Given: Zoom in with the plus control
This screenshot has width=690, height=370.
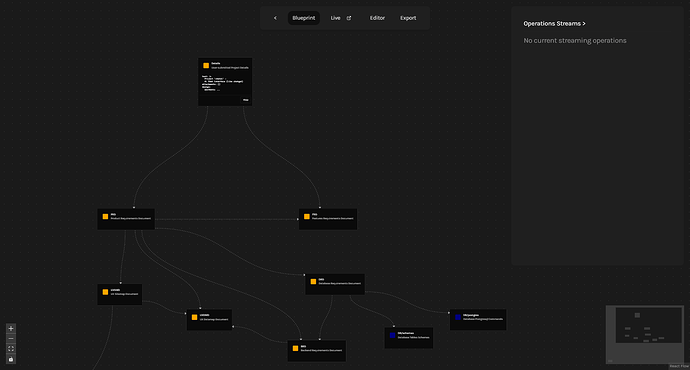Looking at the screenshot, I should click(x=11, y=328).
